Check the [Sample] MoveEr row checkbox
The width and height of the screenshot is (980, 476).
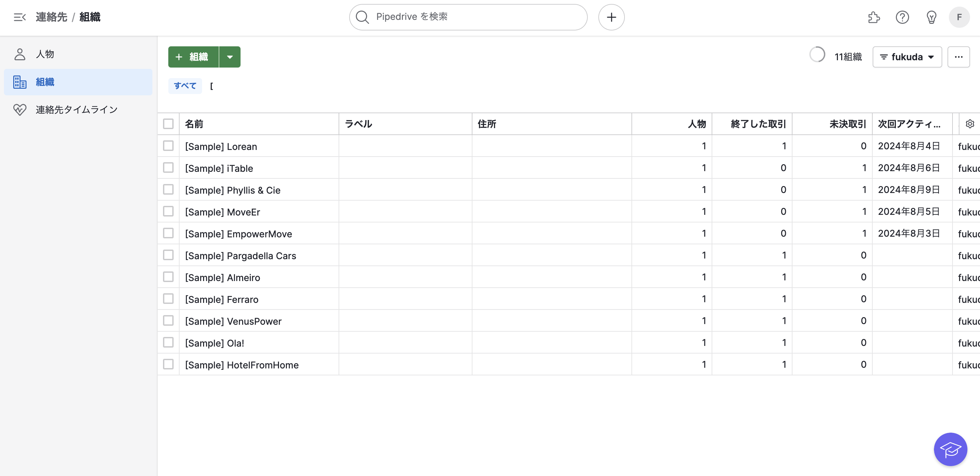tap(168, 212)
